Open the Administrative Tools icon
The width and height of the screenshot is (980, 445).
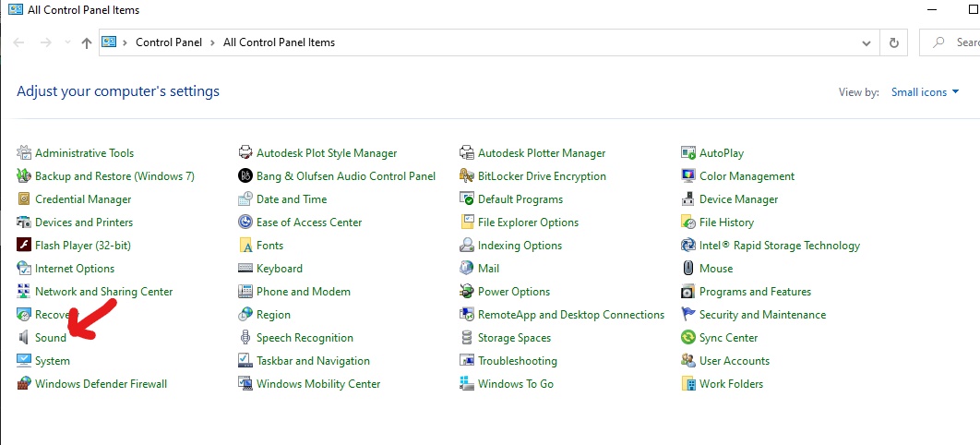[24, 153]
